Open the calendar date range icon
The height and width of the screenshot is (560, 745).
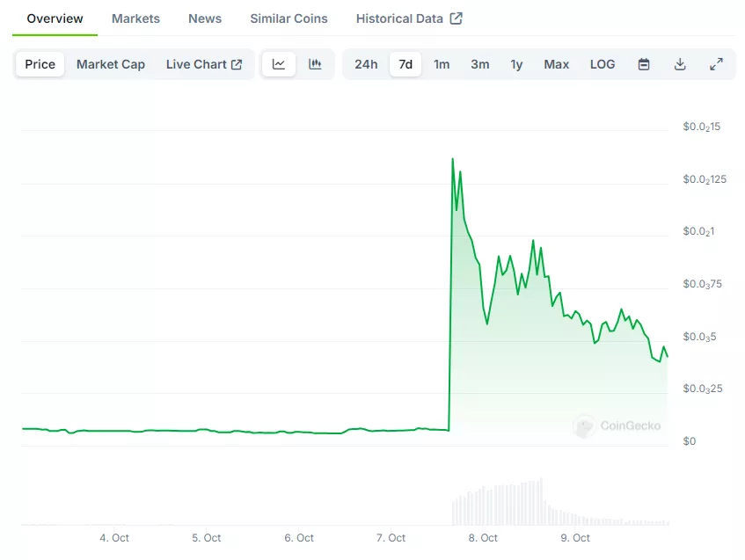point(643,63)
